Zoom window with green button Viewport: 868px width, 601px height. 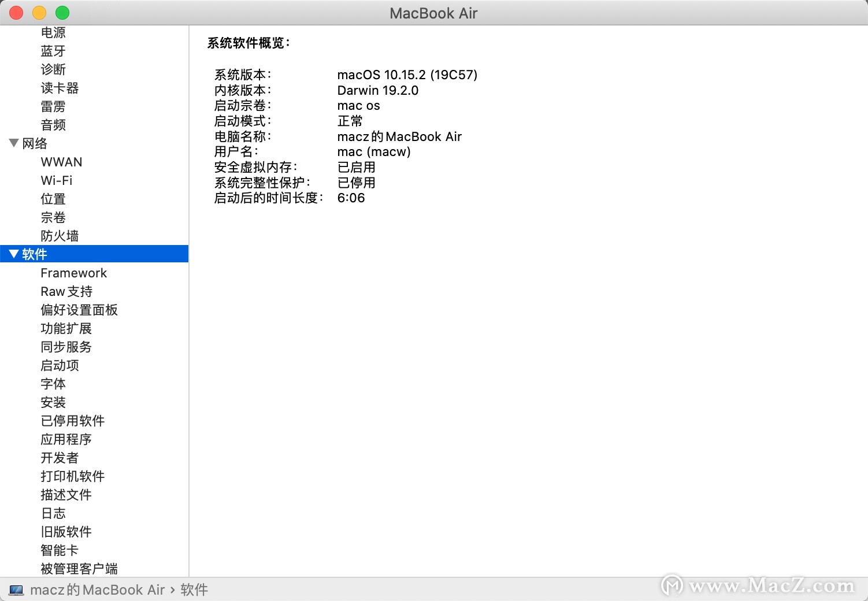pyautogui.click(x=62, y=13)
